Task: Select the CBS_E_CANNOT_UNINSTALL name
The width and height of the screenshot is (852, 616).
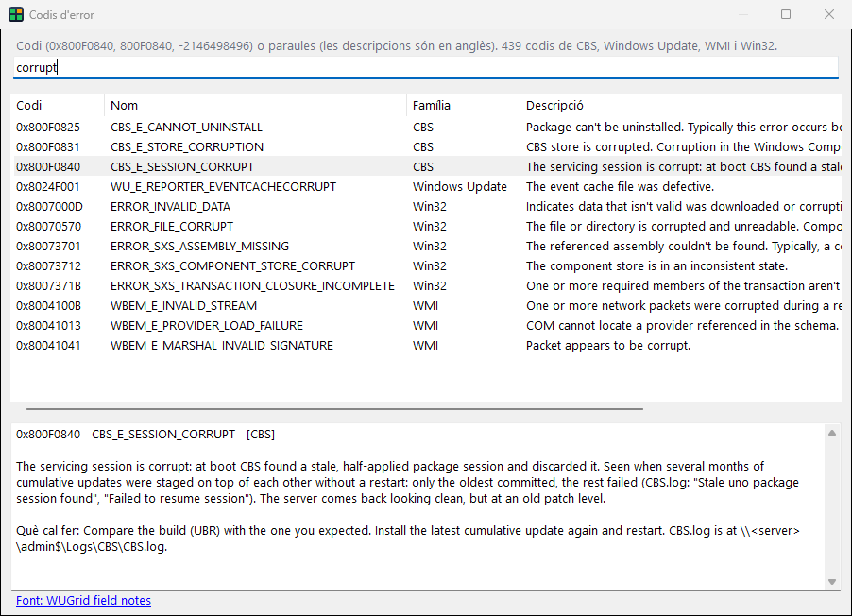Action: pos(186,128)
